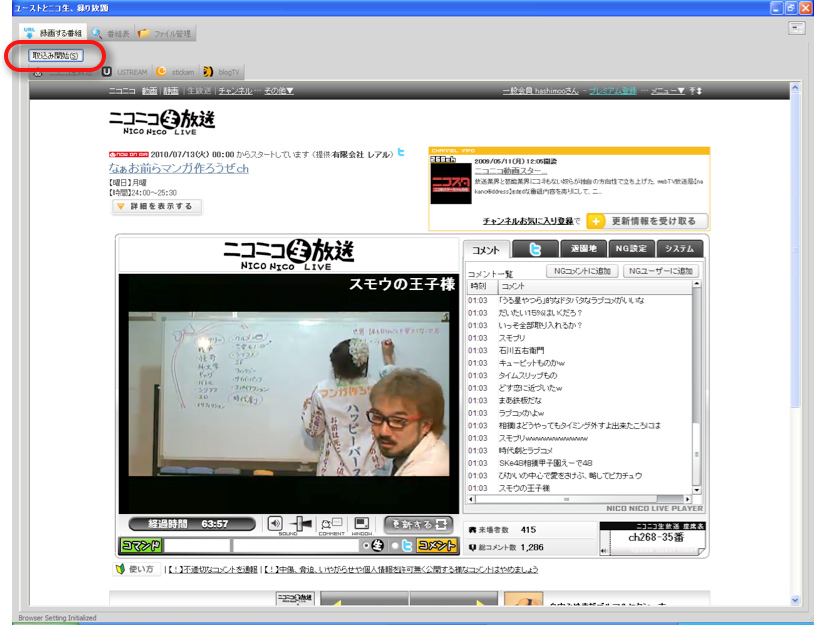Open the ファイル管理 tab
This screenshot has height=625, width=814.
(165, 33)
